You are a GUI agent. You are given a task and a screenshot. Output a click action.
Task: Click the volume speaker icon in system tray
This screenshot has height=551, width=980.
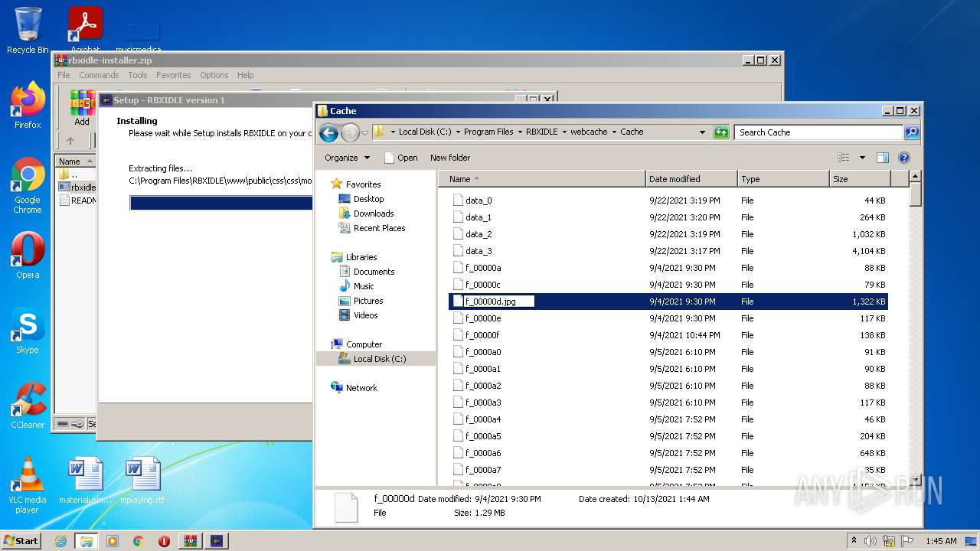870,541
